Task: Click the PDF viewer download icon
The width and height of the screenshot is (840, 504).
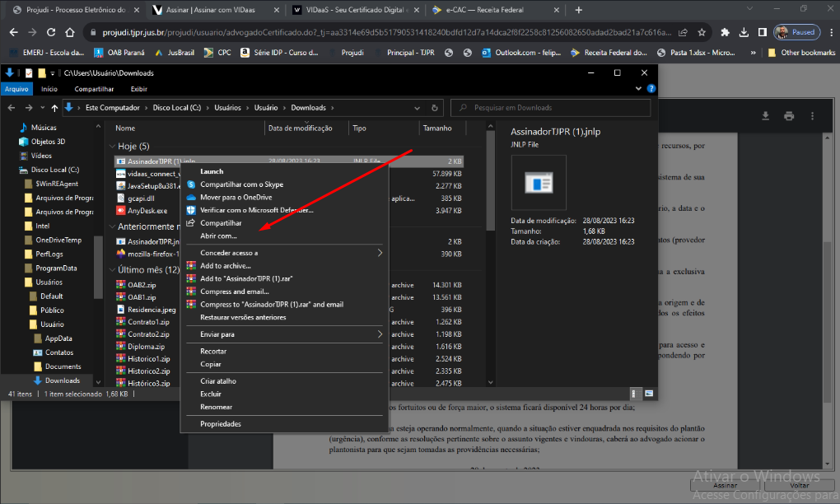Action: point(765,116)
